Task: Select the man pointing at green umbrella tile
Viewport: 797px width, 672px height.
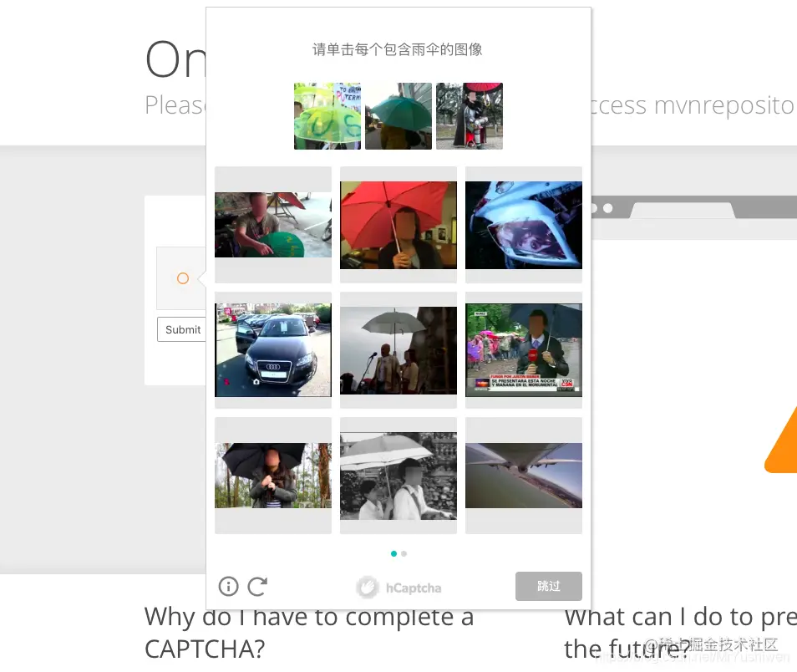Action: [273, 225]
